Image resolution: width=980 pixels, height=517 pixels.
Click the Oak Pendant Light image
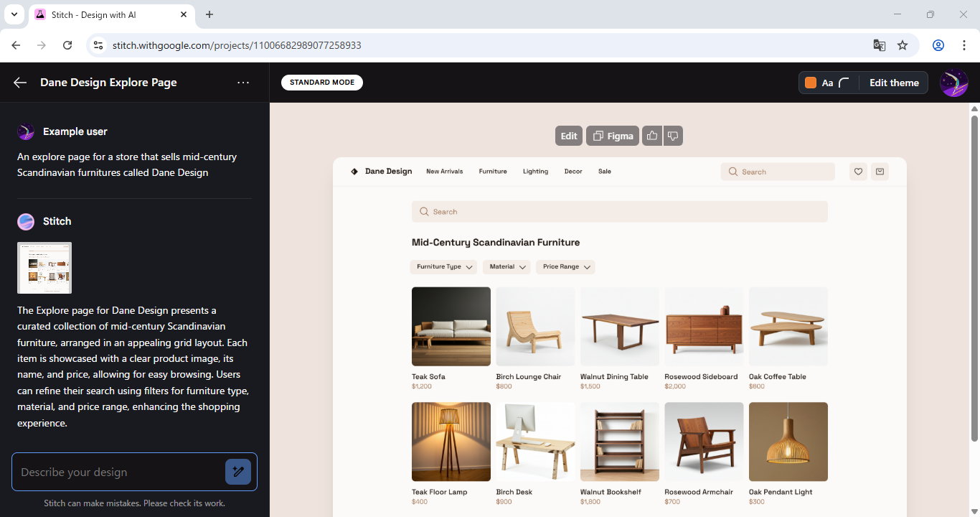pyautogui.click(x=788, y=442)
